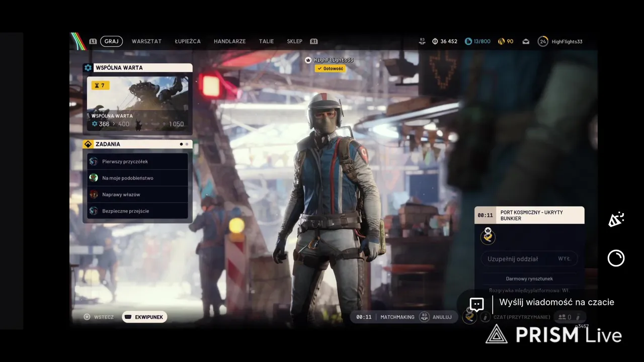Select quest Na moje podobieństwo
This screenshot has width=644, height=362.
tap(138, 178)
